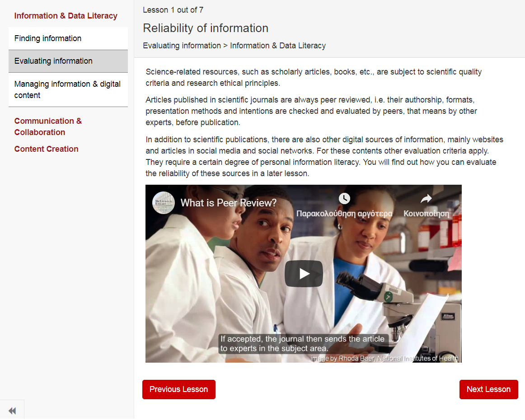Open Managing information & digital content
Image resolution: width=525 pixels, height=420 pixels.
pos(67,89)
